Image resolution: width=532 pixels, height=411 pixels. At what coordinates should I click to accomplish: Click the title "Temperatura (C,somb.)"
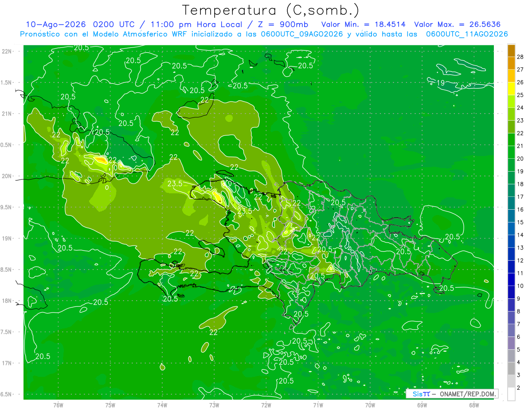[x=270, y=11]
